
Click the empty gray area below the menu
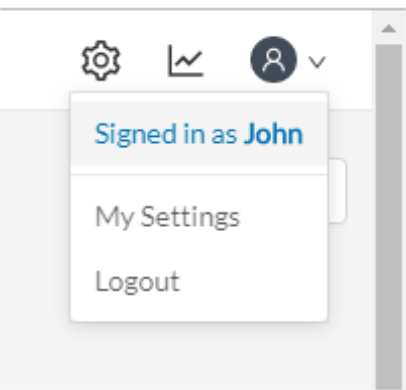pyautogui.click(x=199, y=357)
